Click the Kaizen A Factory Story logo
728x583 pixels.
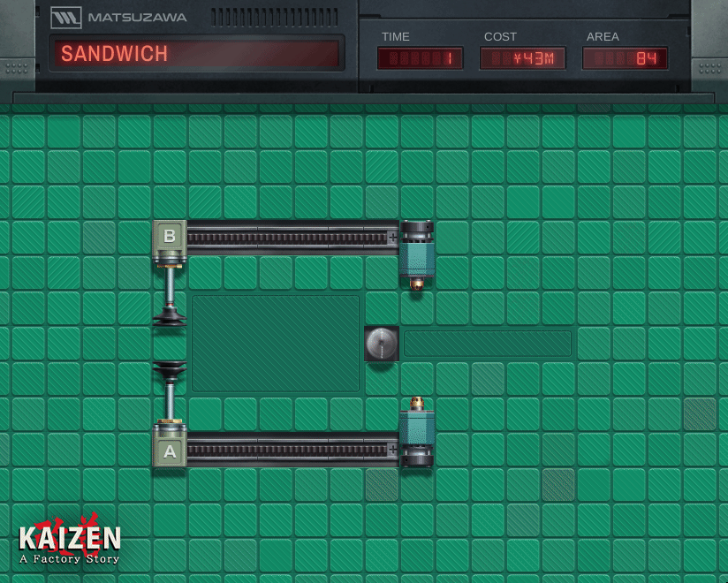tap(70, 539)
